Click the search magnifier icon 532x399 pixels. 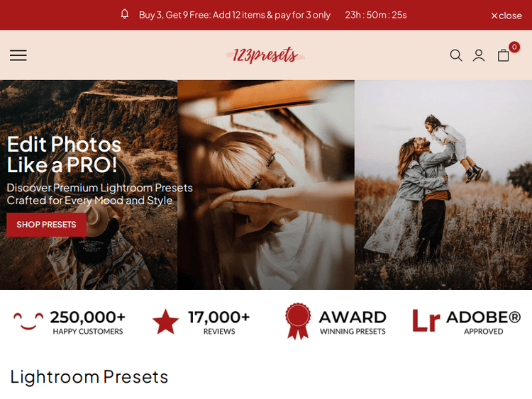pyautogui.click(x=456, y=55)
